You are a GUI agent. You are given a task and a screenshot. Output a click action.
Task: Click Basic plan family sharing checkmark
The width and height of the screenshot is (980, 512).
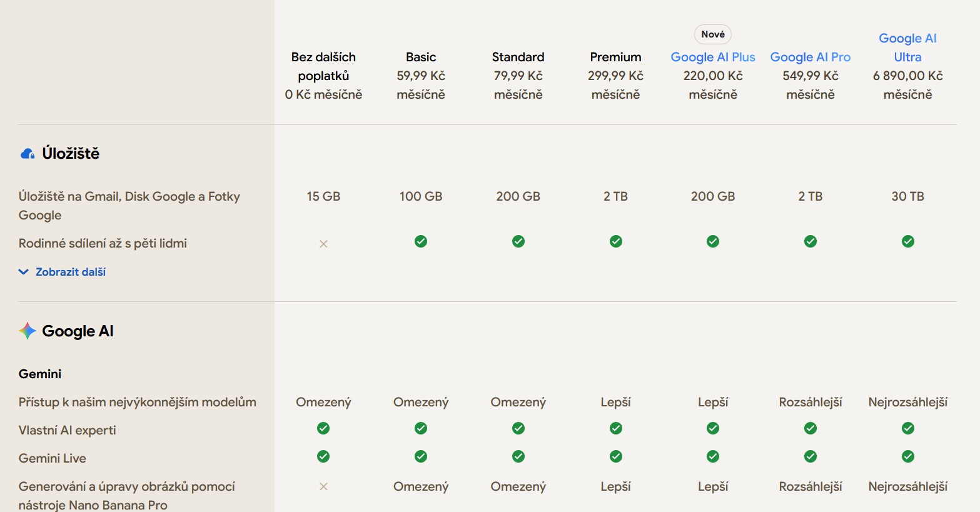click(421, 241)
